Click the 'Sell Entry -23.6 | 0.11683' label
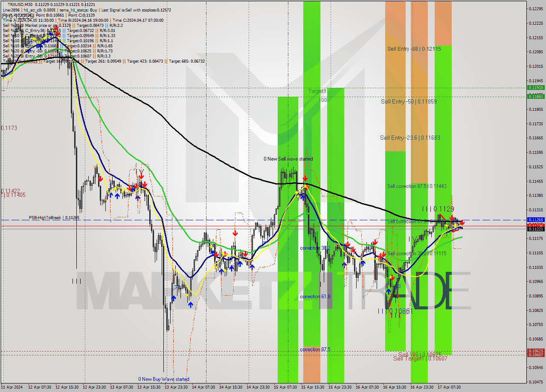 click(410, 138)
